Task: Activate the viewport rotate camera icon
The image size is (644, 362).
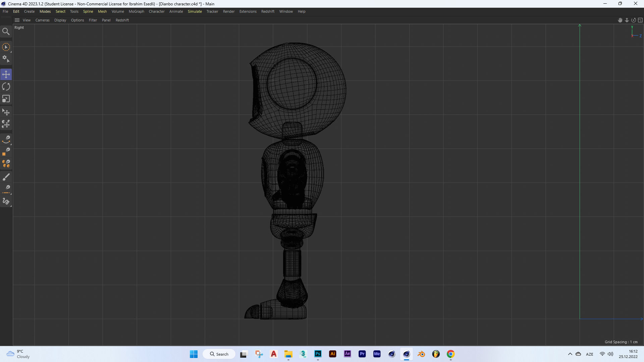Action: (634, 20)
